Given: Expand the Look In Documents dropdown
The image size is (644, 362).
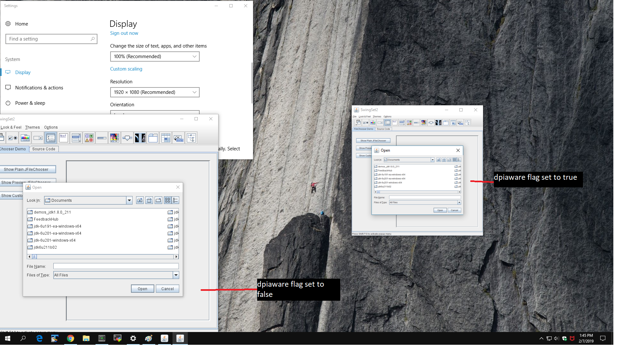Looking at the screenshot, I should point(129,200).
